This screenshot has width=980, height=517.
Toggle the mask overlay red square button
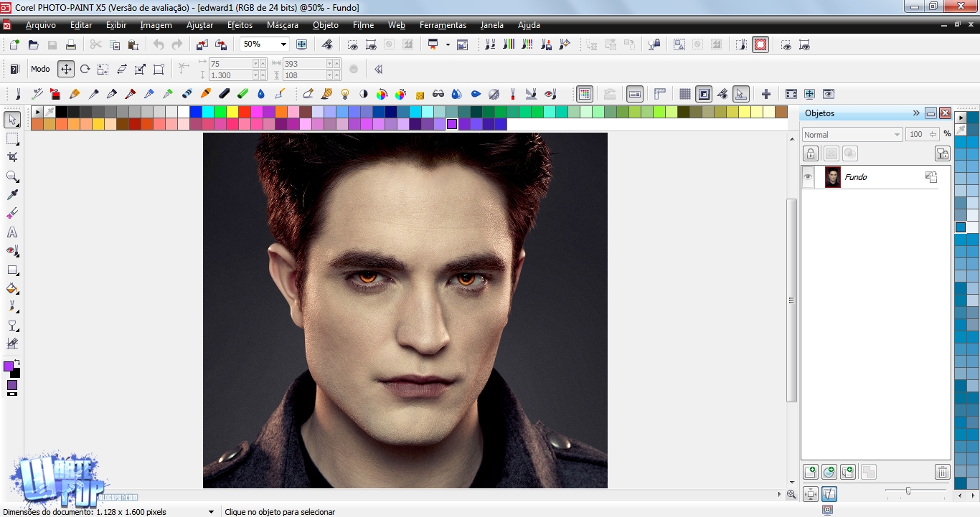pos(760,44)
